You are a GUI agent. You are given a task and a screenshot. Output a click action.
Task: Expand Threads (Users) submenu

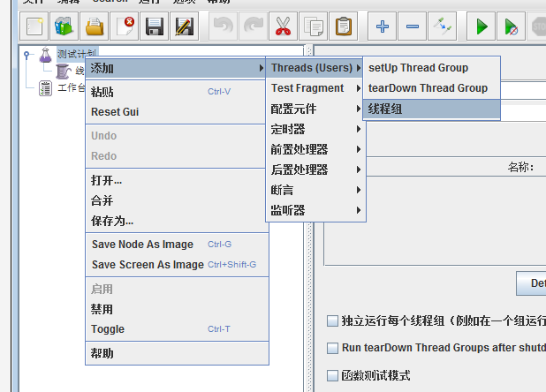point(315,68)
